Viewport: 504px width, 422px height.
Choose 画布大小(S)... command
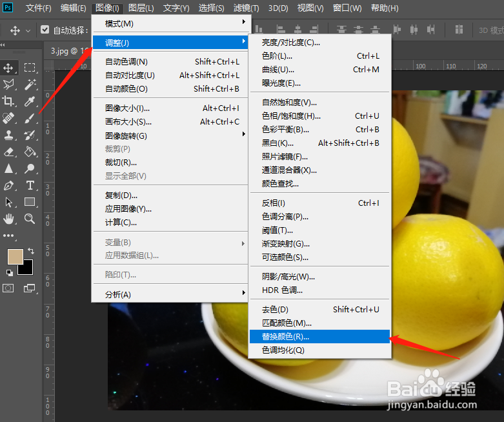pos(170,122)
